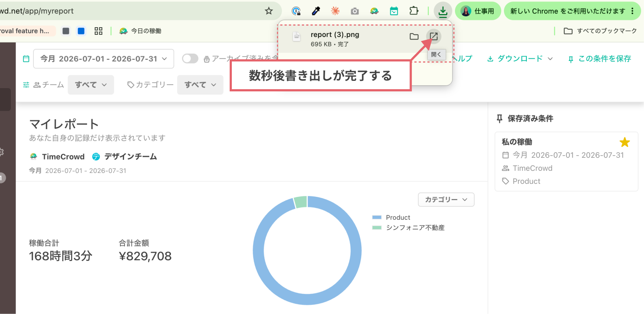Click the 仕事用 profile button
Screen dimensions: 644x314
(477, 11)
